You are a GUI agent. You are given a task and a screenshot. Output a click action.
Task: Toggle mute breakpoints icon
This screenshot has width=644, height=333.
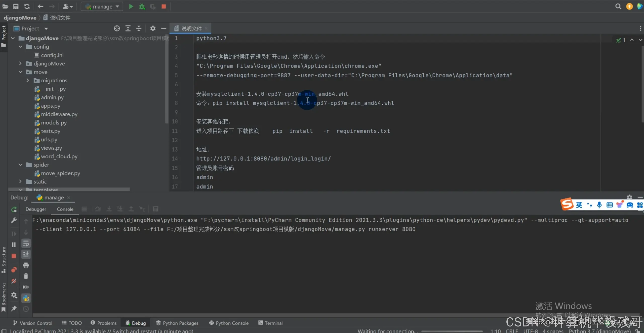pyautogui.click(x=14, y=281)
